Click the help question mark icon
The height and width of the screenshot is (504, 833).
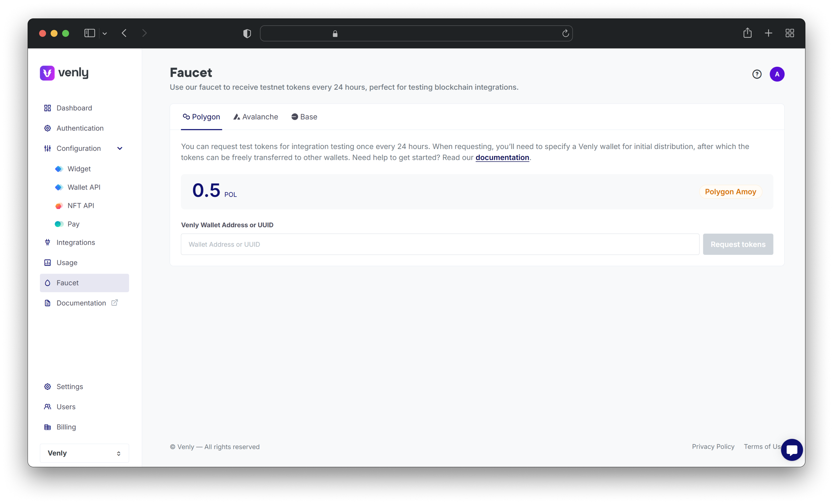(757, 74)
